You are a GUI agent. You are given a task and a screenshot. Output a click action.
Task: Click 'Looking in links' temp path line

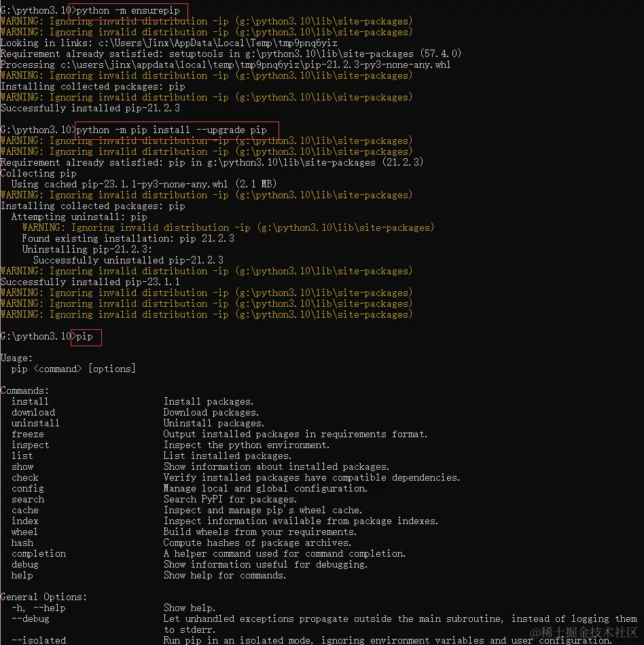click(x=168, y=43)
